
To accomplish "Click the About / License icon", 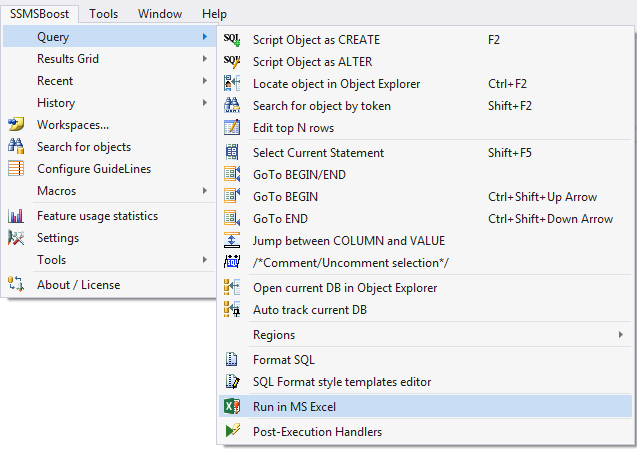I will pos(16,284).
